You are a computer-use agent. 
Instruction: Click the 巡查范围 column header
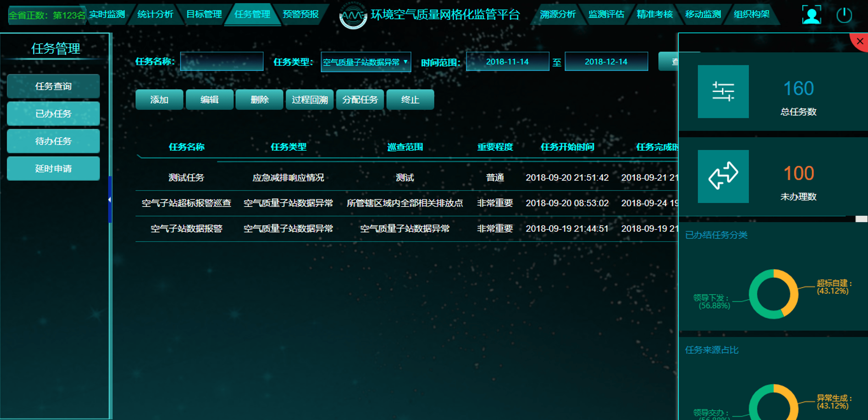click(x=405, y=147)
